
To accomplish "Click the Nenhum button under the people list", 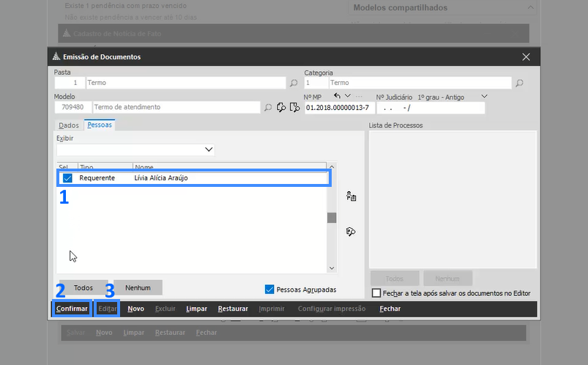I will 138,287.
